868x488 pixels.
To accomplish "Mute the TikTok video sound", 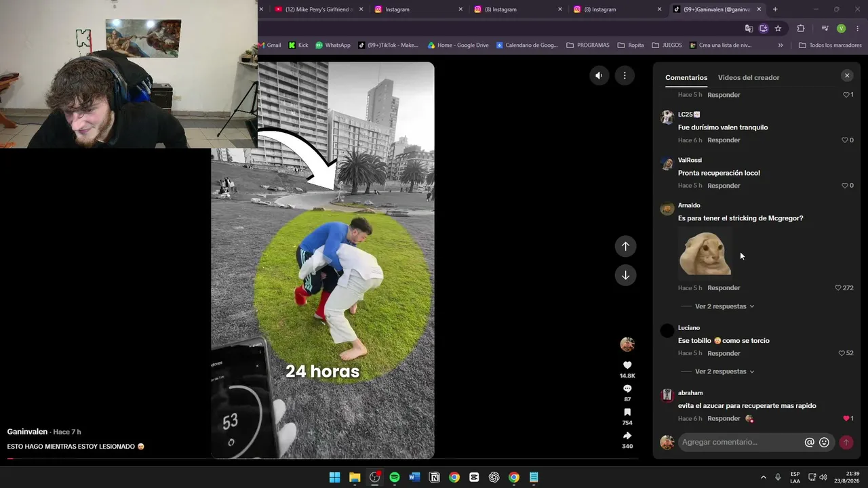I will coord(599,76).
